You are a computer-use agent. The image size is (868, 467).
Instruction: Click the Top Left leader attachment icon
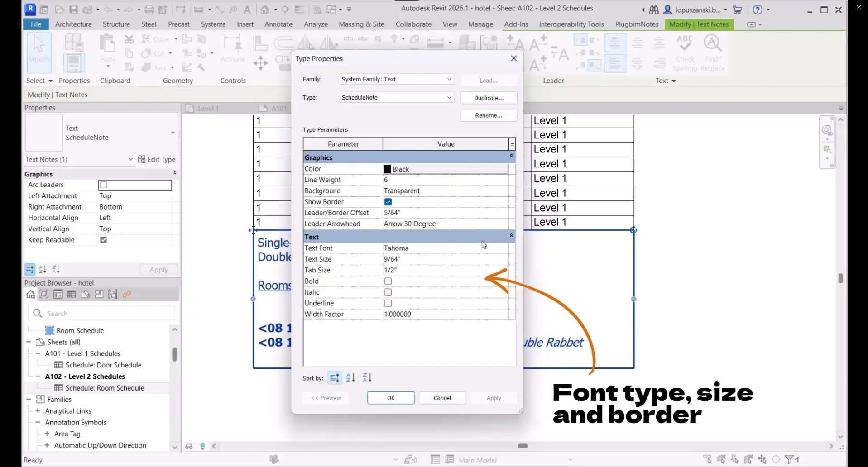(x=580, y=40)
